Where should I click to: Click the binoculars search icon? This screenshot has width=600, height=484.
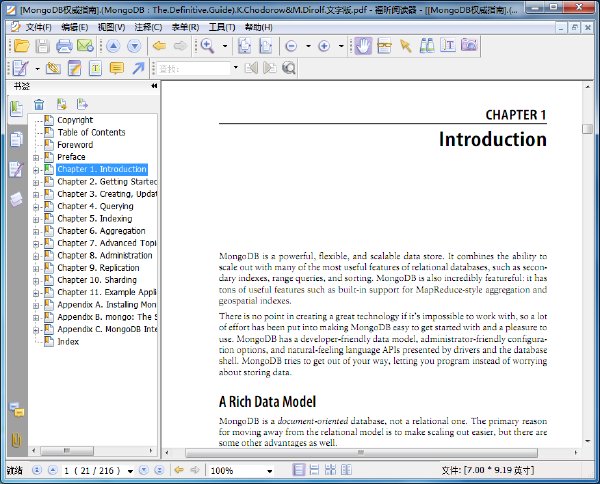tap(427, 46)
